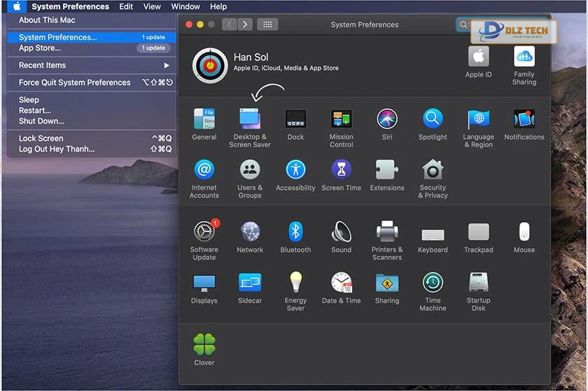Click the Han Sol account name
Image resolution: width=588 pixels, height=391 pixels.
pos(251,57)
